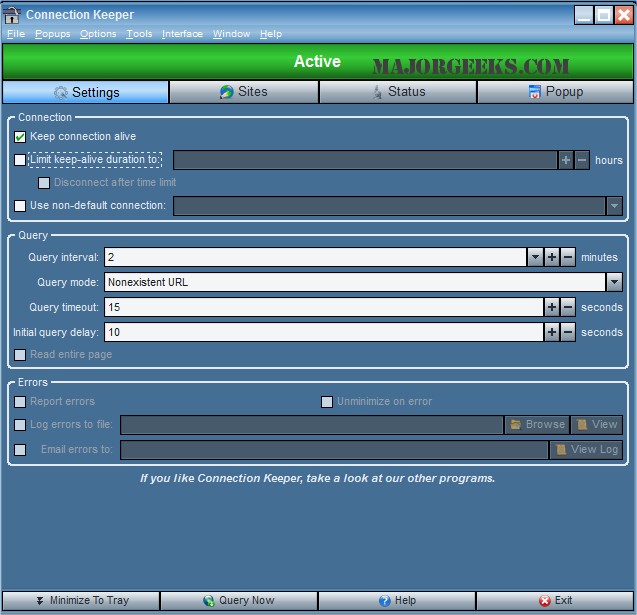This screenshot has height=615, width=637.
Task: Decrease keep-alive duration hours with minus
Action: pyautogui.click(x=582, y=160)
